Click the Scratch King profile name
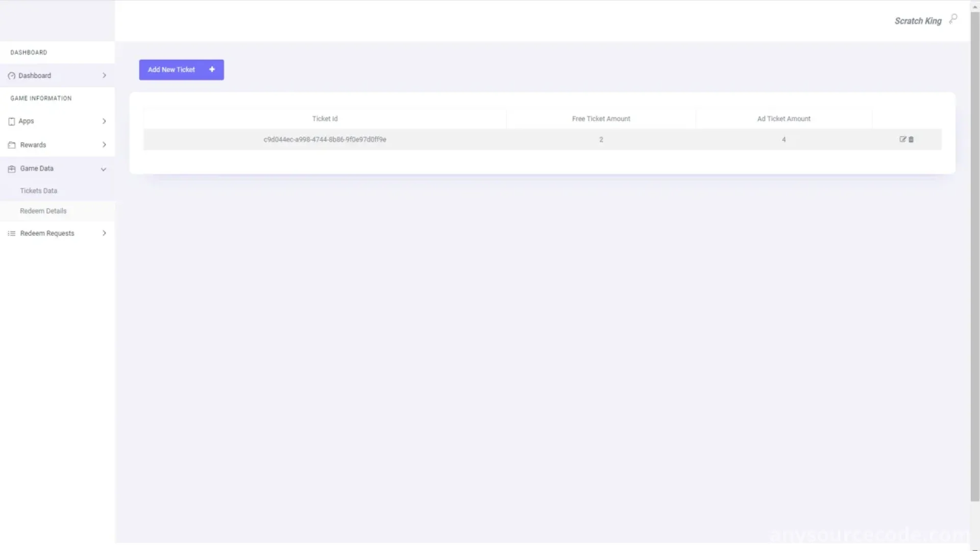Image resolution: width=980 pixels, height=551 pixels. 918,21
